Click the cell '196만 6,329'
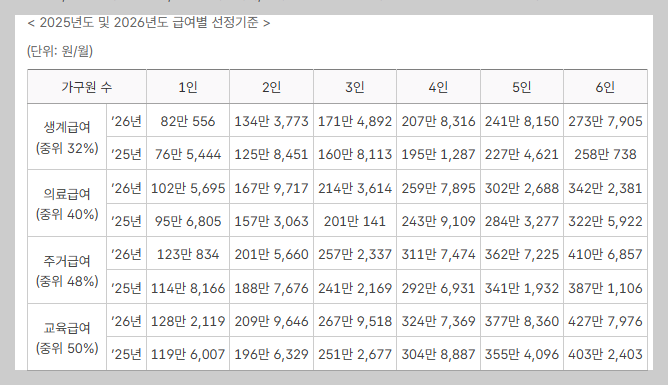Screen dimensions: 668x385 click(x=271, y=354)
